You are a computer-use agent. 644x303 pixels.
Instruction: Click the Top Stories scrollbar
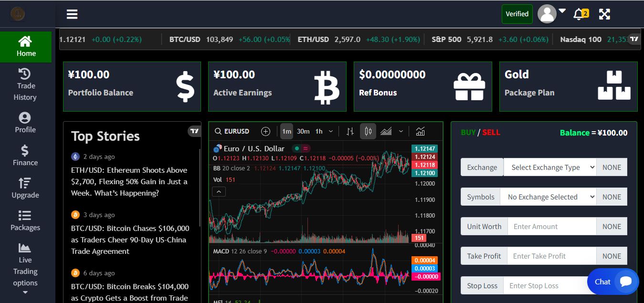[x=200, y=191]
